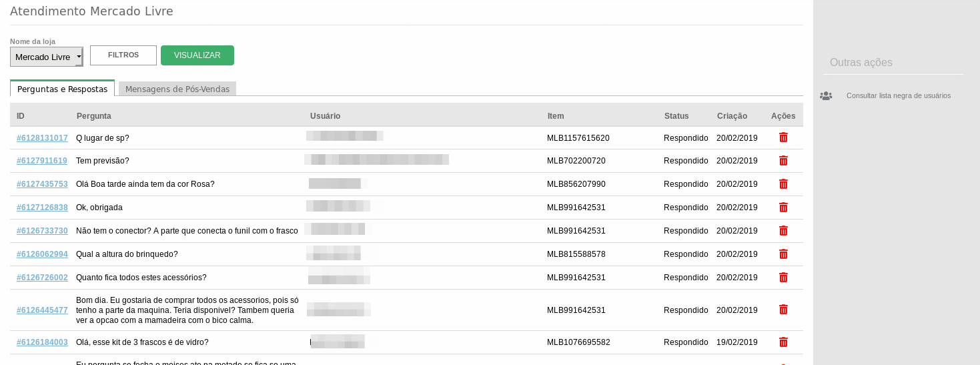Open question link #6126726002

[42, 278]
